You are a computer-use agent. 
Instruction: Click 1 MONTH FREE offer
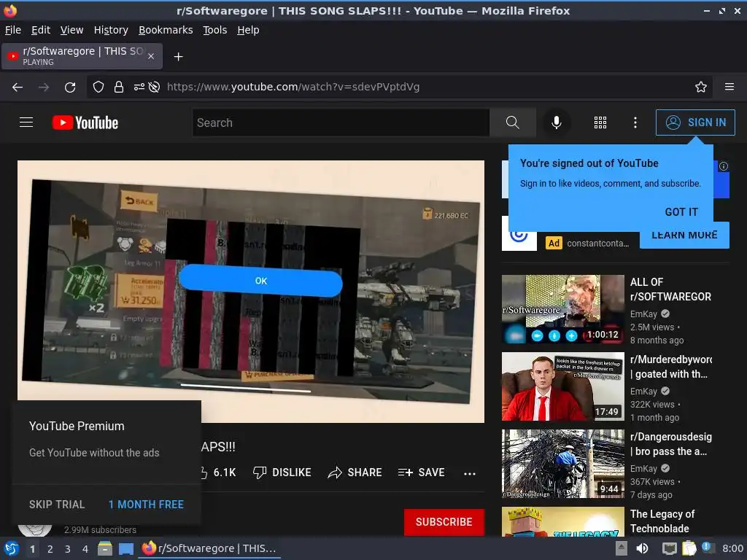point(146,505)
